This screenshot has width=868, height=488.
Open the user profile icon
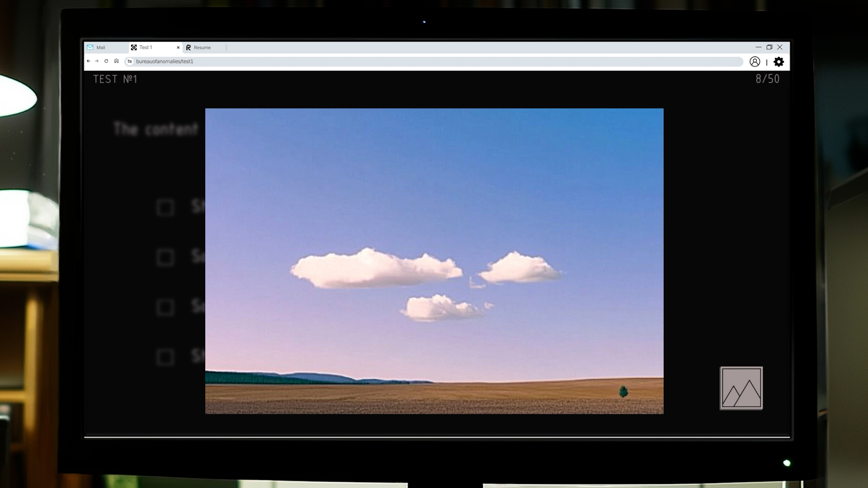755,62
